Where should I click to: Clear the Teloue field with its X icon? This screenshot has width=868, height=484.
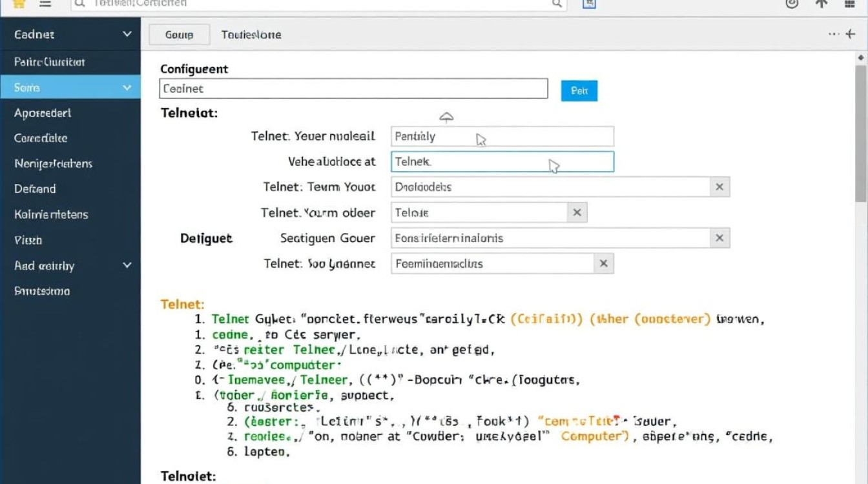click(577, 212)
